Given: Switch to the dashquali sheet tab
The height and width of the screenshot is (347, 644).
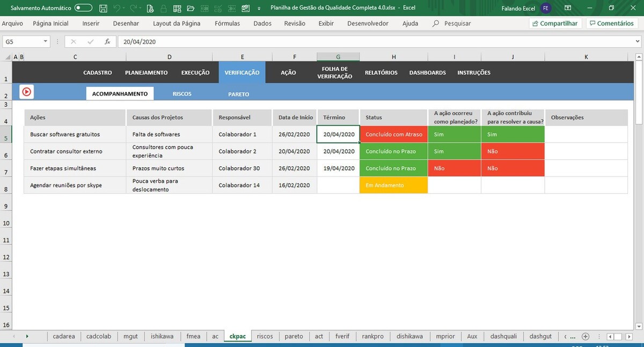Looking at the screenshot, I should [x=503, y=336].
